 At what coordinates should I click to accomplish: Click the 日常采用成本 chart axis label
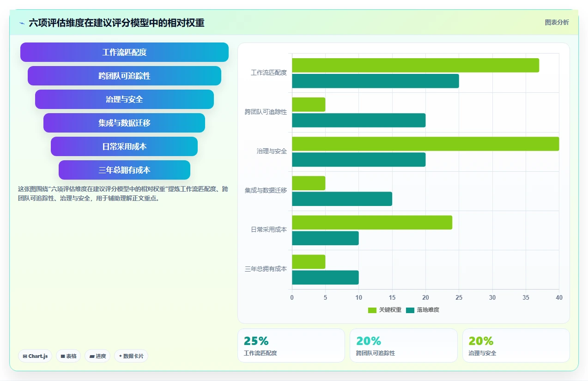269,230
